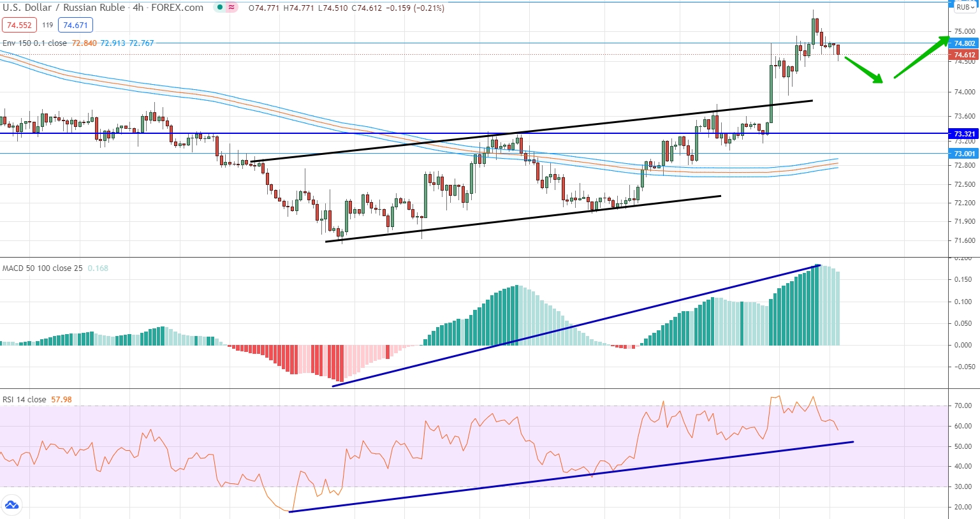Click the blue buy price 74.671 button
The height and width of the screenshot is (519, 980).
pyautogui.click(x=75, y=26)
